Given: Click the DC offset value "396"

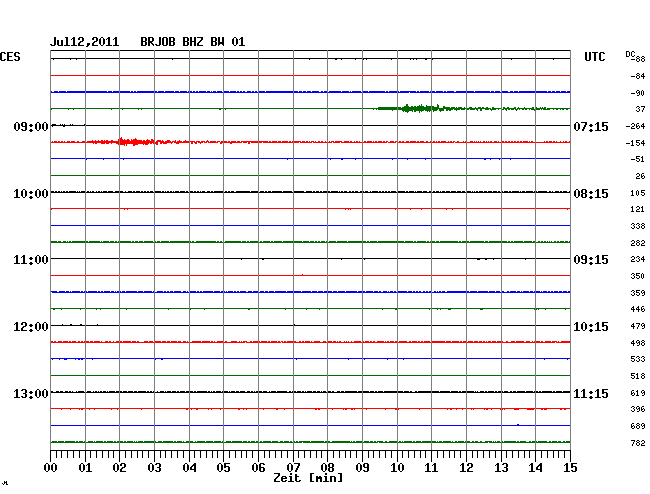Looking at the screenshot, I should pos(638,409).
